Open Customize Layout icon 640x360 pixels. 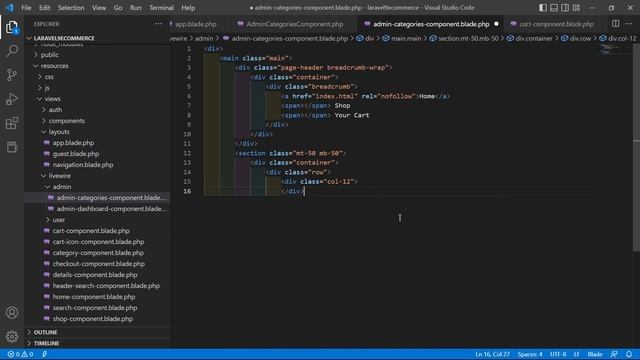576,8
